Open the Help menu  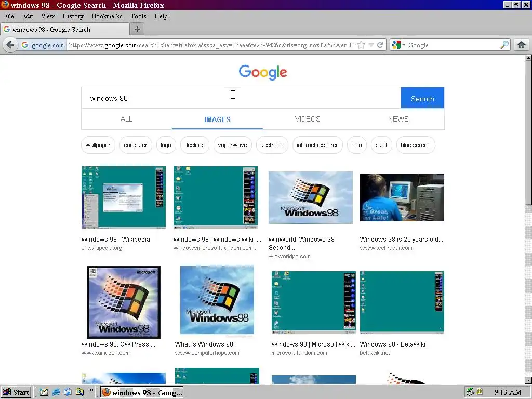(x=161, y=16)
